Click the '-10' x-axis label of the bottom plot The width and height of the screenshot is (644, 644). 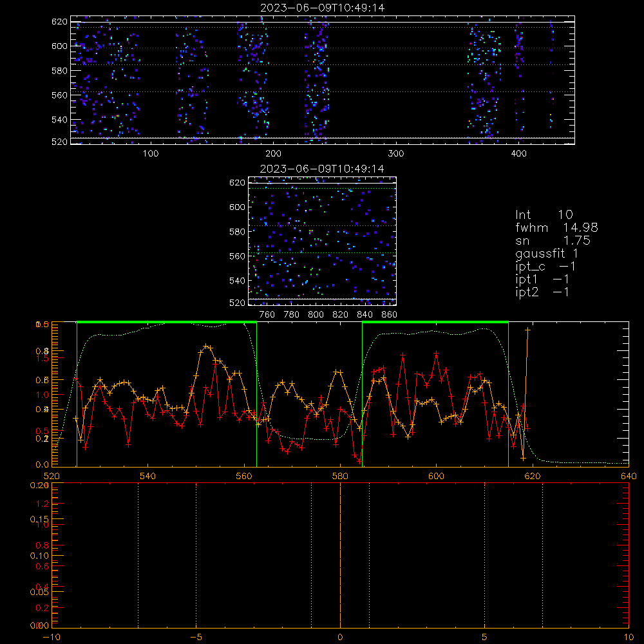pyautogui.click(x=52, y=637)
